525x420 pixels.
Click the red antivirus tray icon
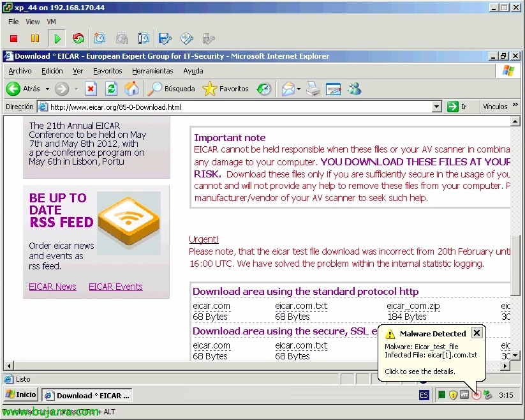476,396
